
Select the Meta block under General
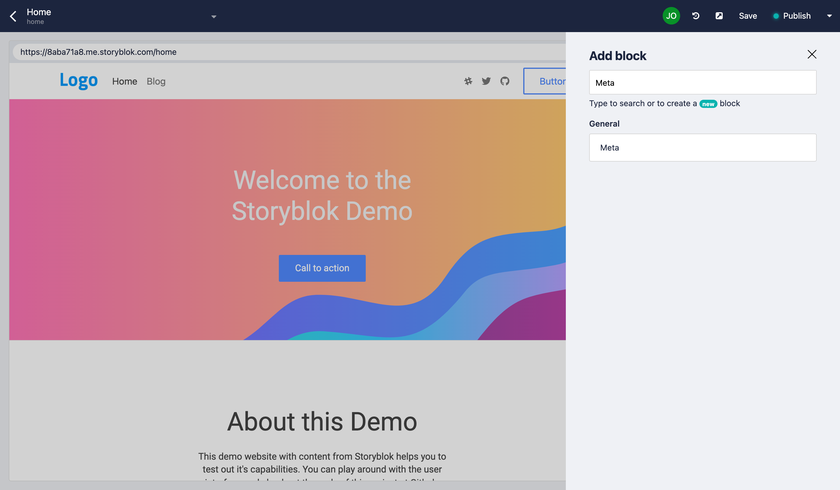tap(702, 147)
